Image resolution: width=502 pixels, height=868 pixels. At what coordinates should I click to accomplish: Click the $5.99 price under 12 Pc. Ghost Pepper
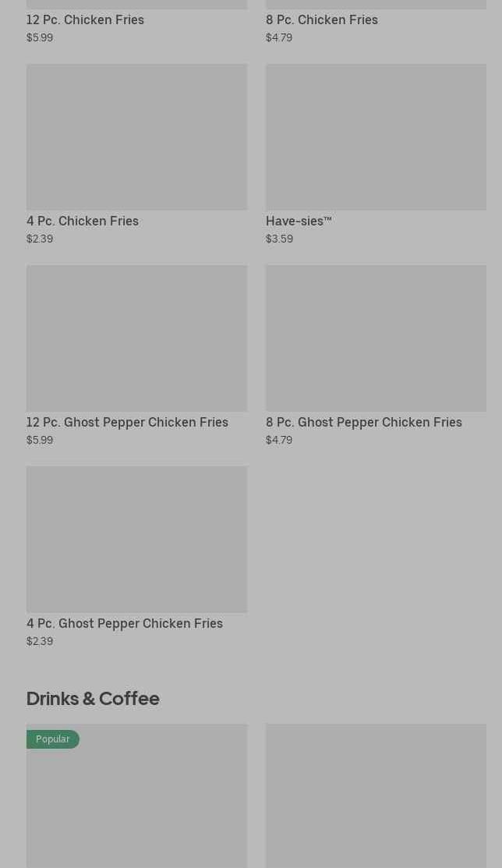[40, 440]
